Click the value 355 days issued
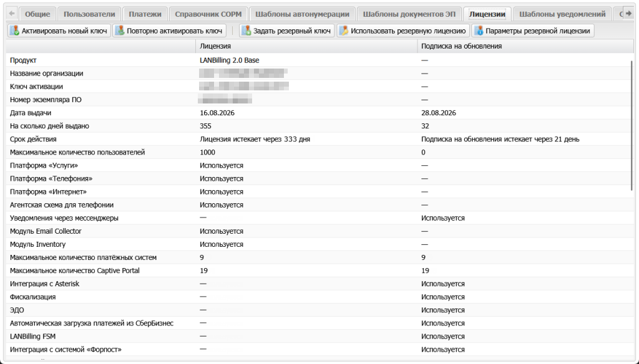Screen dimensions: 639x364 click(x=205, y=126)
